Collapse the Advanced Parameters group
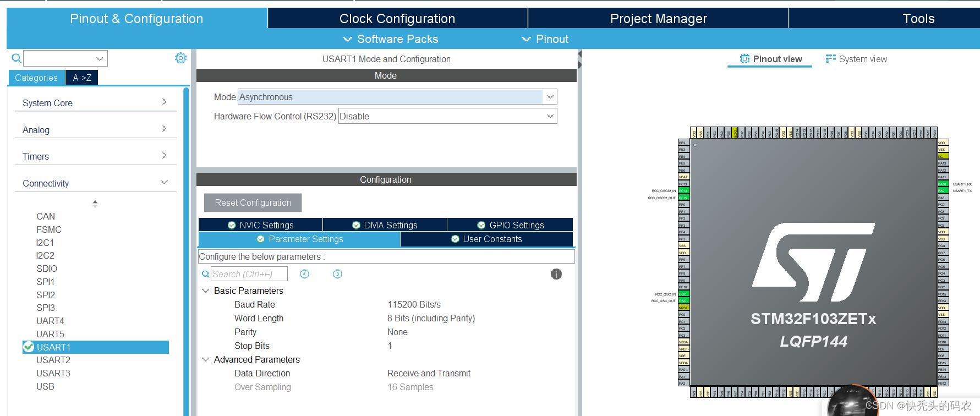 pos(206,359)
